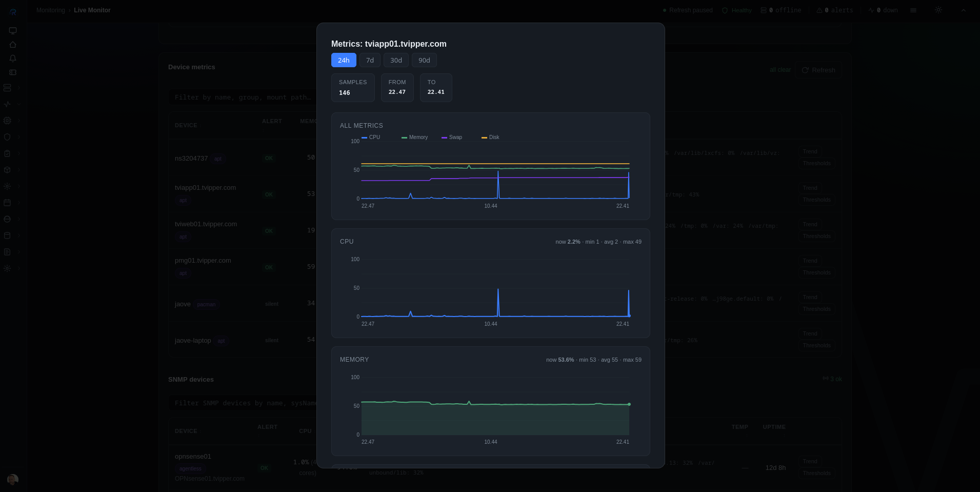Select the CPU chip sidebar icon
This screenshot has height=492, width=980.
[x=7, y=121]
